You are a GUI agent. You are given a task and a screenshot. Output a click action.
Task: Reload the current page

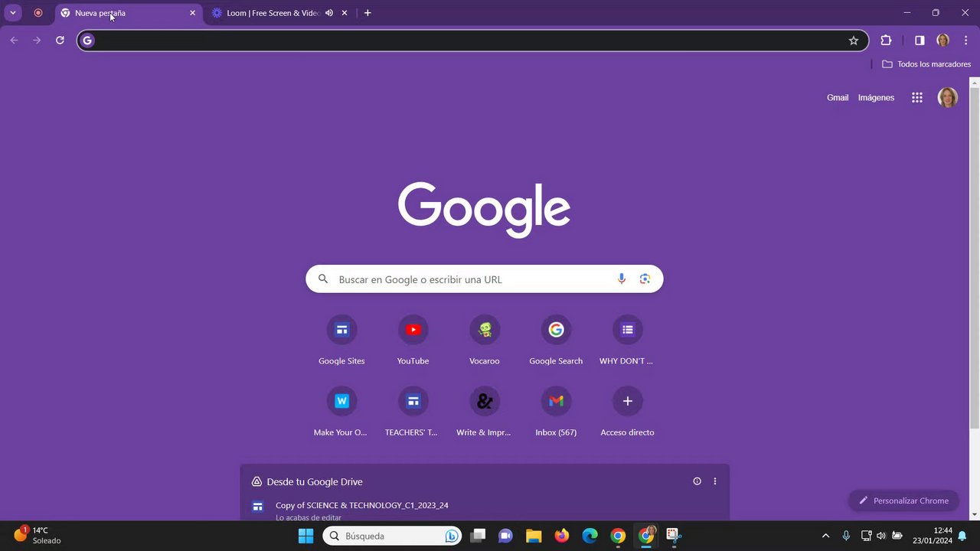(60, 41)
